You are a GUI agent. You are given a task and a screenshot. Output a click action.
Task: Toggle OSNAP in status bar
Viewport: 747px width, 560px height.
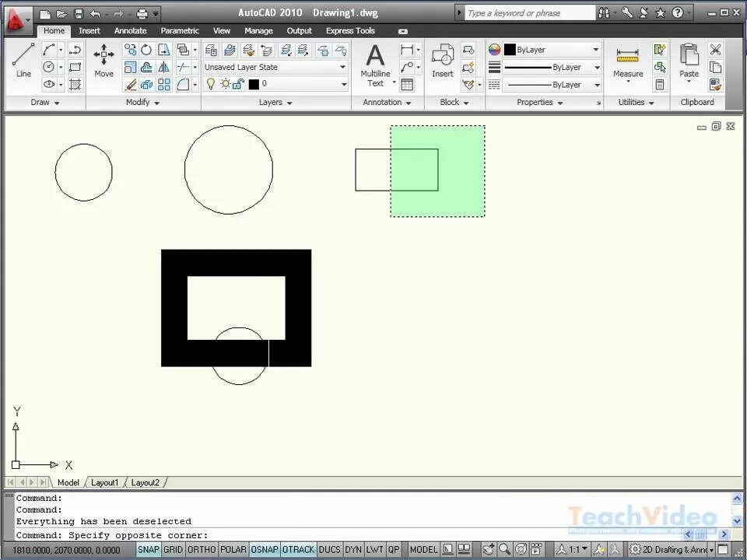(x=265, y=550)
